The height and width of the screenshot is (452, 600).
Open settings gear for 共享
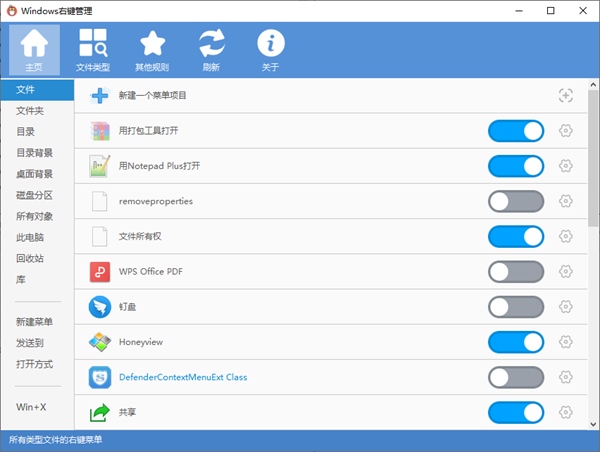(566, 413)
